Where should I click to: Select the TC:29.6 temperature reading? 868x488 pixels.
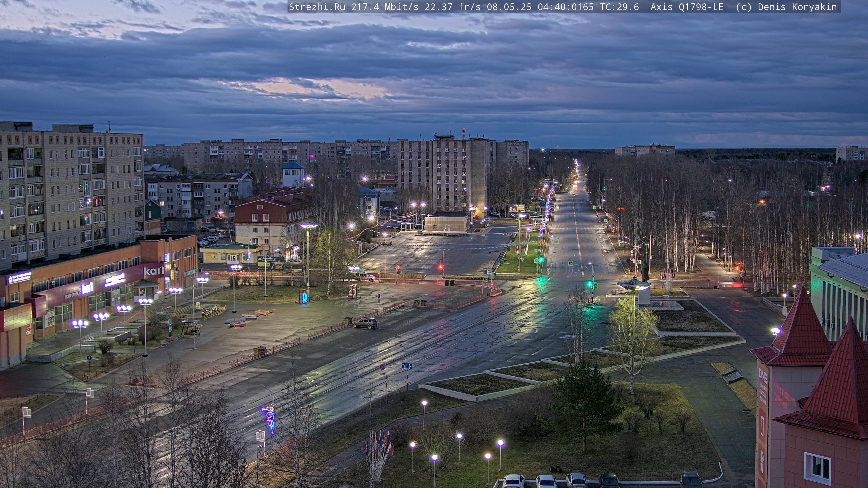pyautogui.click(x=619, y=7)
